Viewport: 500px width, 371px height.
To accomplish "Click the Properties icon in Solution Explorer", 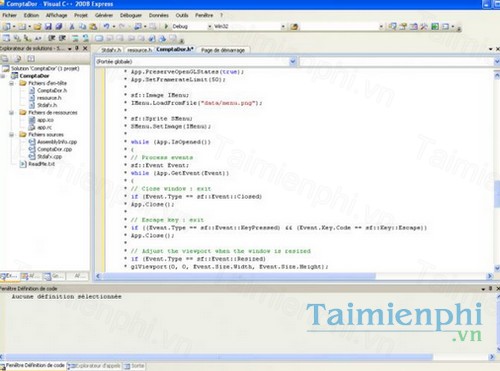I will tap(5, 59).
